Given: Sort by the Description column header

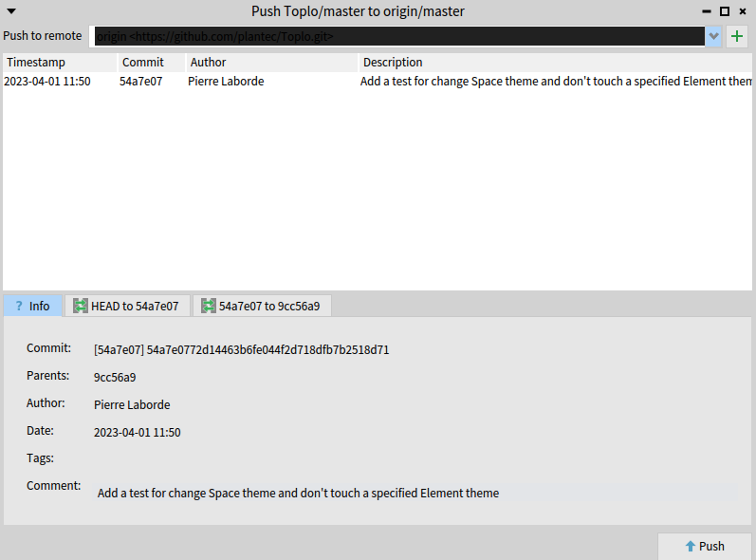Looking at the screenshot, I should 556,63.
